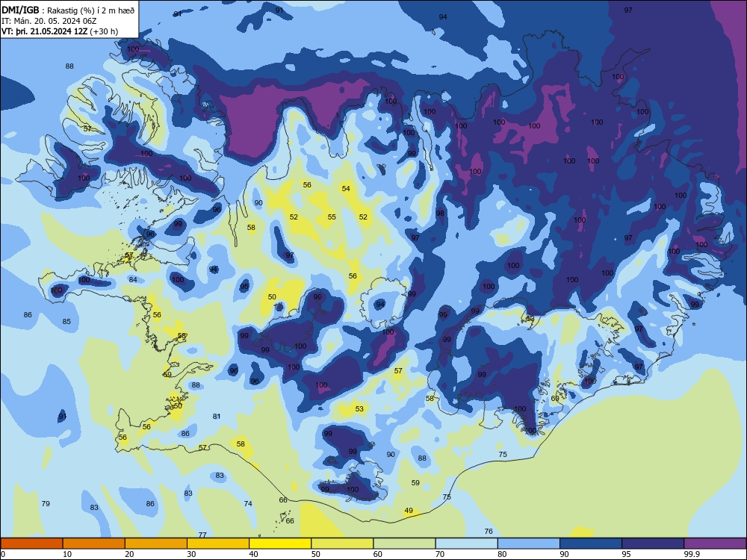Click the map value '79' in southwest ocean
The width and height of the screenshot is (747, 560).
46,503
